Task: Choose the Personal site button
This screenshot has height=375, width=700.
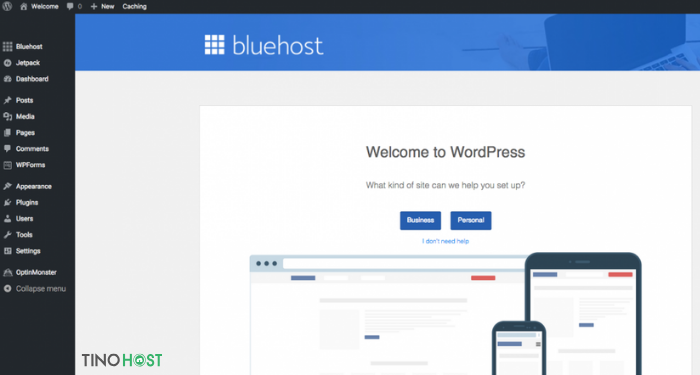Action: click(x=471, y=221)
